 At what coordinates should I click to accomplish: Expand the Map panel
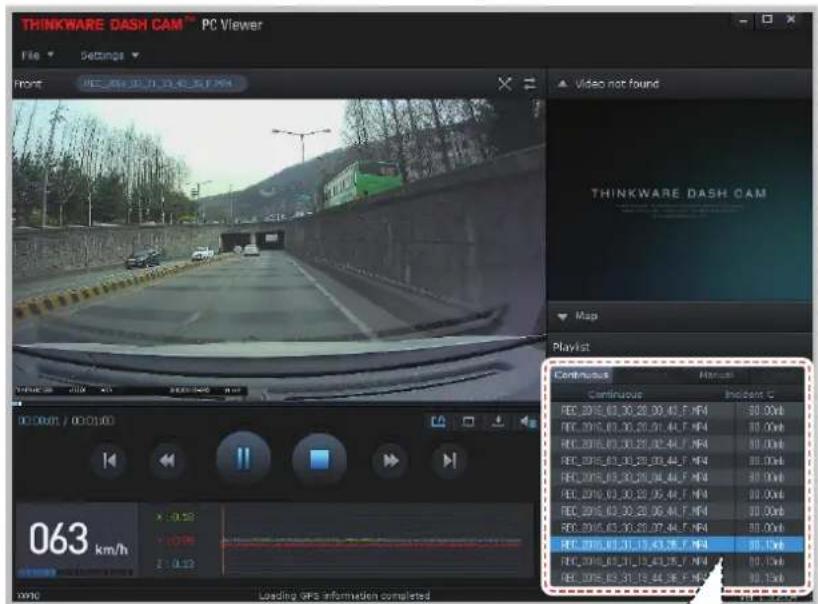(x=562, y=317)
